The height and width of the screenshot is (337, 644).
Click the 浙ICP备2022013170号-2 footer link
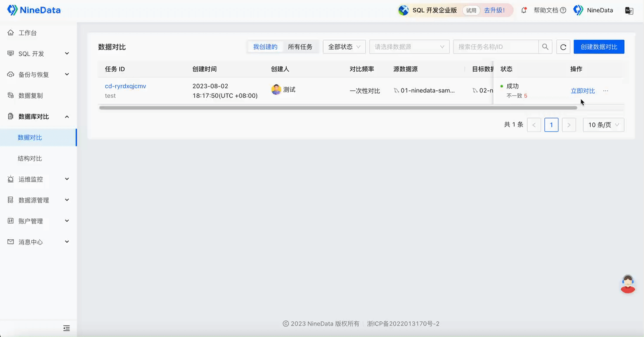[403, 324]
